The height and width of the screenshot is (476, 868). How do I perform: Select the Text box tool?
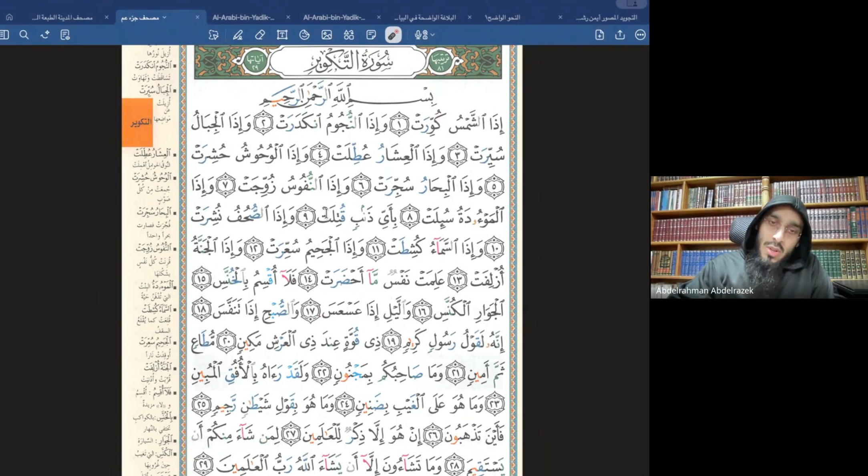tap(282, 35)
